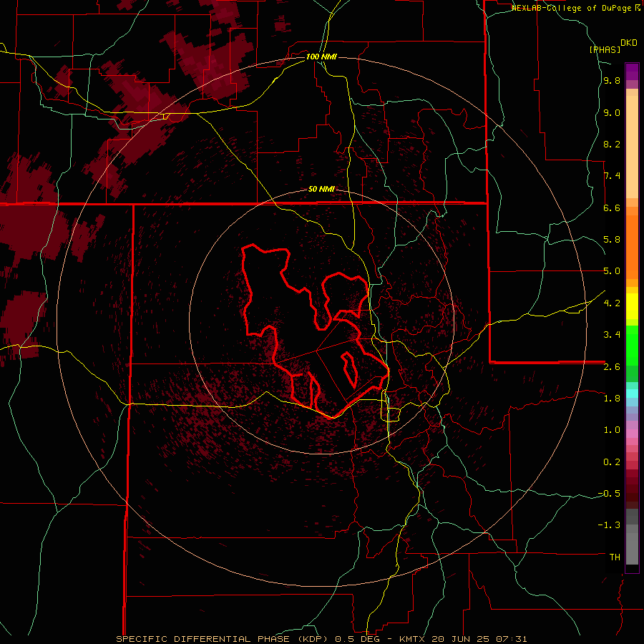Click the 0.5 DEG elevation text in the caption
This screenshot has height=644, width=644.
coord(358,639)
